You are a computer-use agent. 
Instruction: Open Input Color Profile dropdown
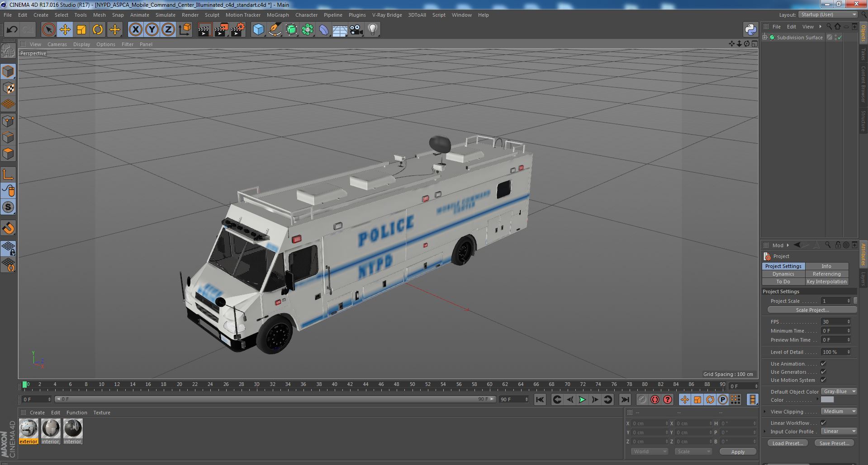[839, 432]
